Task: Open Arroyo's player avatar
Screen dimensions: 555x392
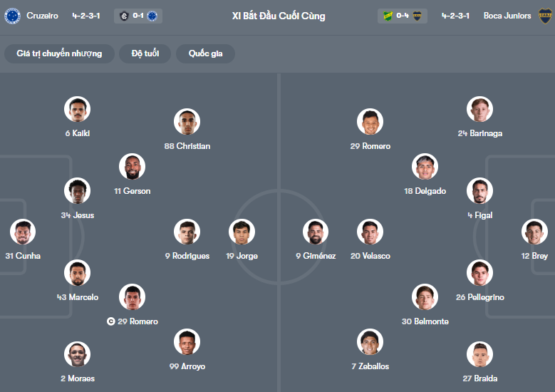Action: click(187, 342)
